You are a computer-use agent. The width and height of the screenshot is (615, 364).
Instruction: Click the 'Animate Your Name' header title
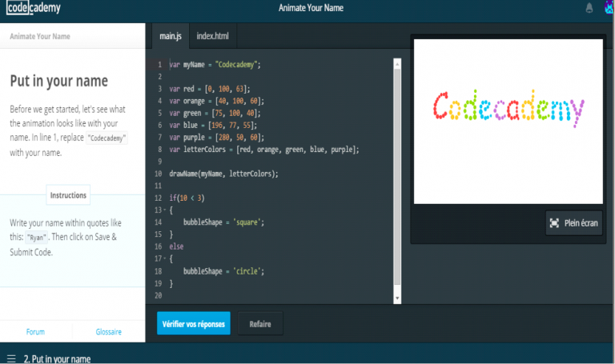(x=311, y=8)
